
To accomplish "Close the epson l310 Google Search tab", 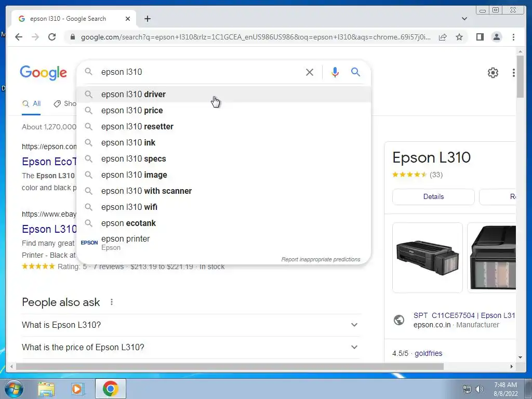I will (128, 19).
